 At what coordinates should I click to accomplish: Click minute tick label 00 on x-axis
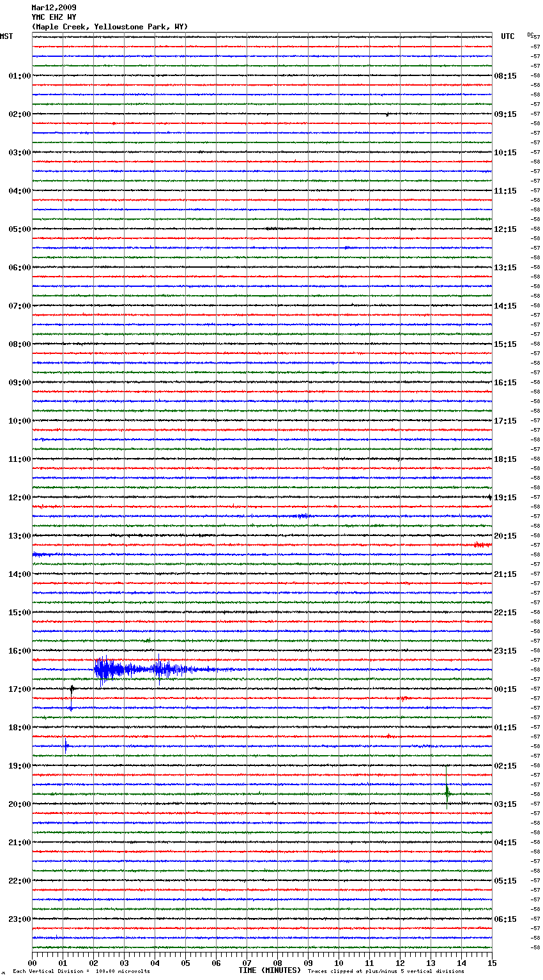33,963
